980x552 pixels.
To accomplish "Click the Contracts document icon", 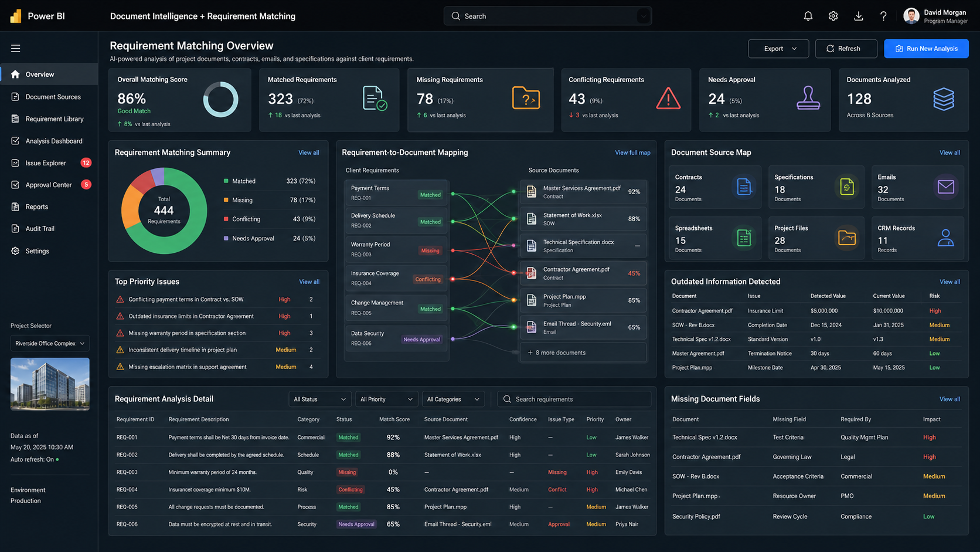I will 744,187.
